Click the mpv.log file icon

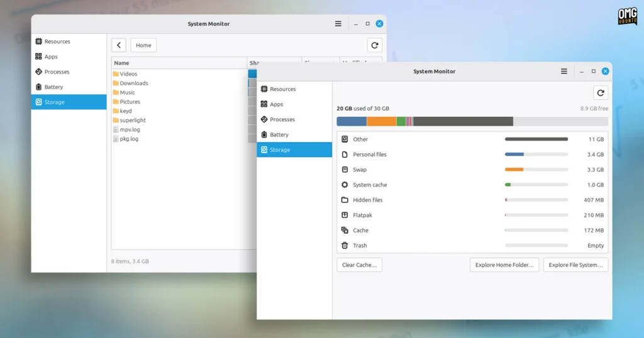(x=116, y=129)
